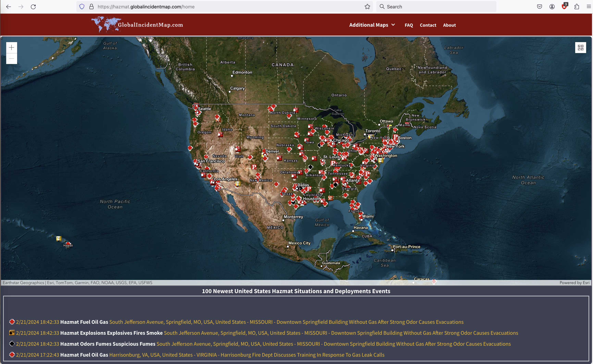The image size is (593, 364).
Task: Click explosion icon of Fires Smoke event
Action: 12,333
